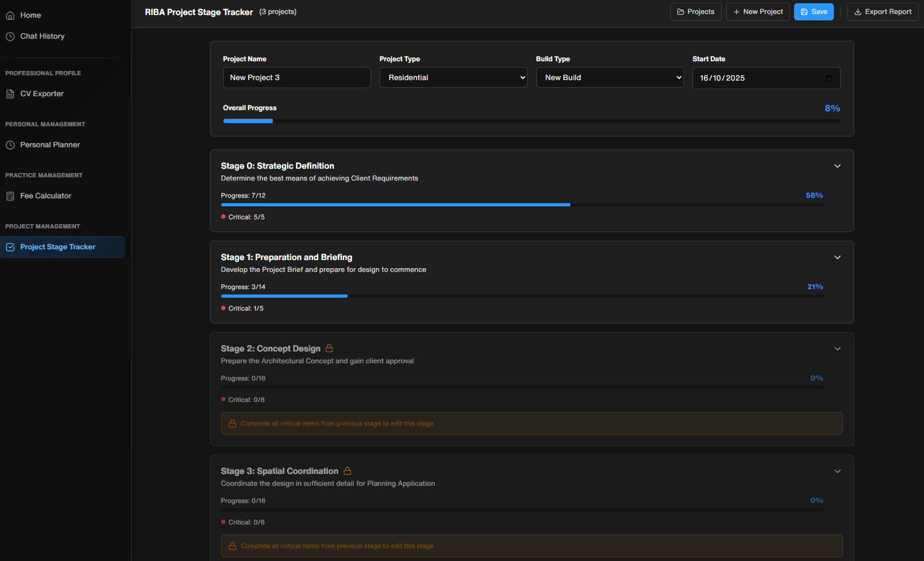Click the Export Report button

coord(882,11)
